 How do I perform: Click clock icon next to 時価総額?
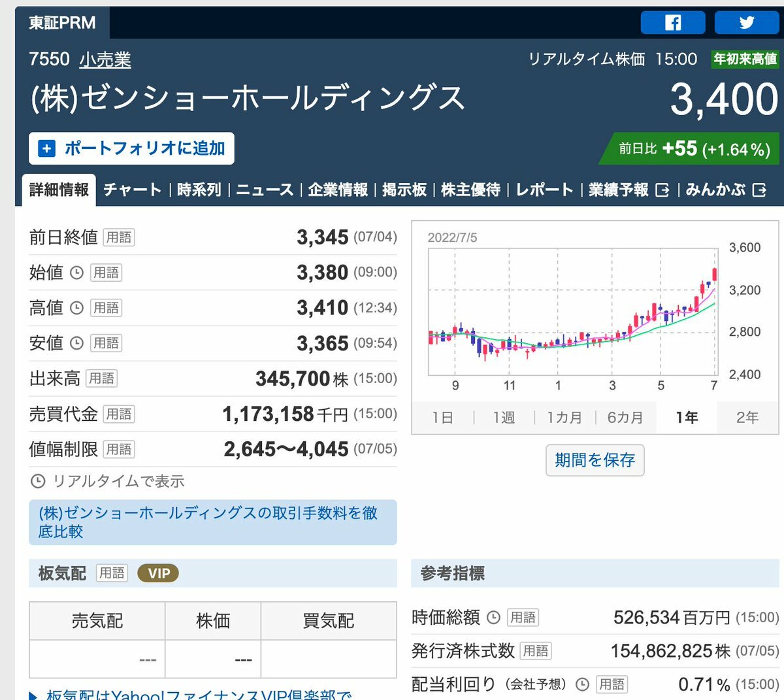click(x=494, y=617)
